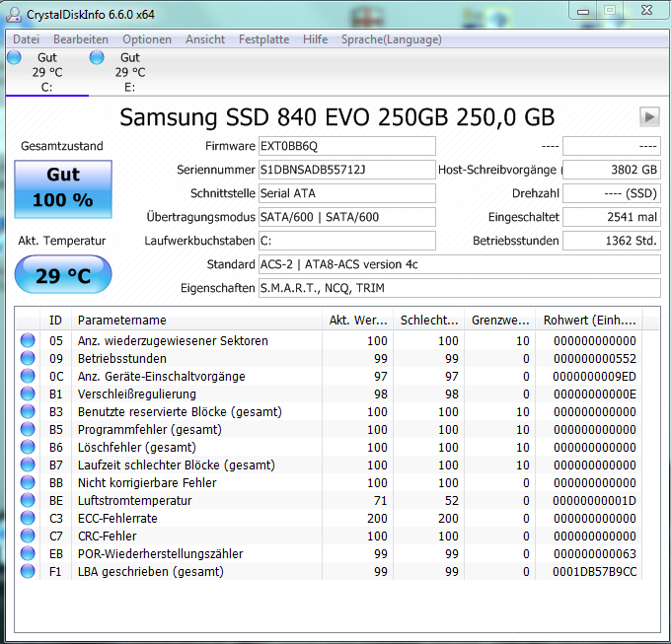Image resolution: width=671 pixels, height=644 pixels.
Task: Click status icon for LBA geschrieben row
Action: [28, 571]
